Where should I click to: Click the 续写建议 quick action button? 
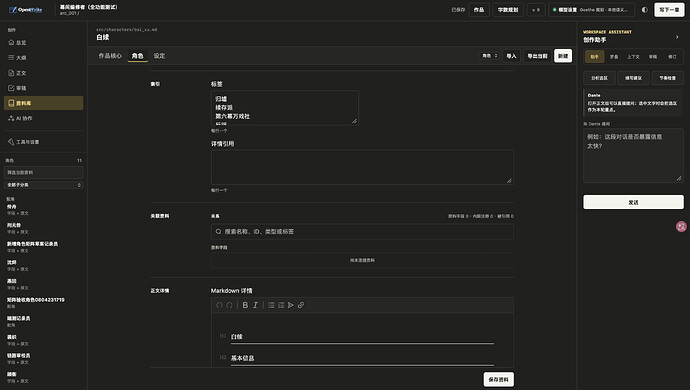pos(633,78)
